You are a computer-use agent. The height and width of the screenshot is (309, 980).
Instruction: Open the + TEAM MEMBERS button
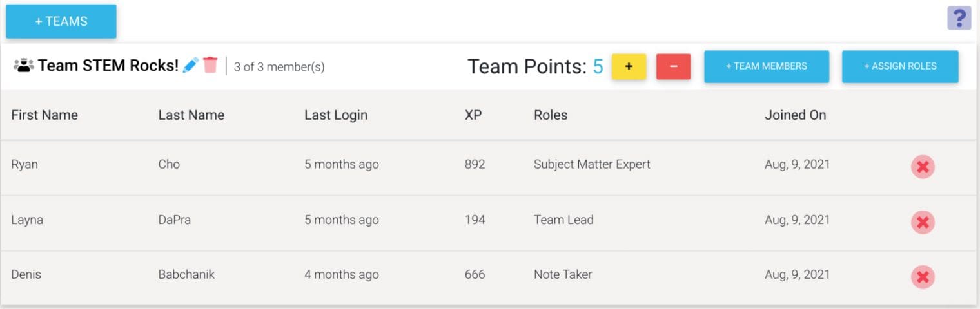coord(766,66)
